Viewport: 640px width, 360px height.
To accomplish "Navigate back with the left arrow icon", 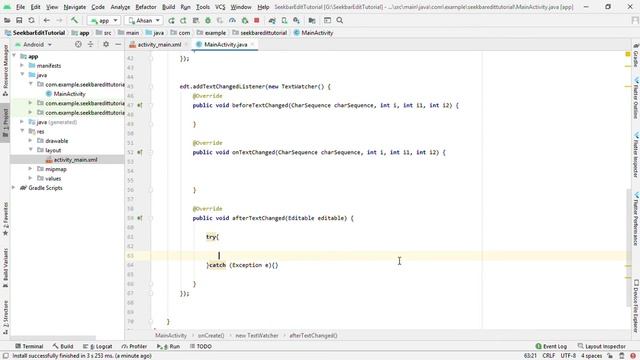I will pos(47,20).
